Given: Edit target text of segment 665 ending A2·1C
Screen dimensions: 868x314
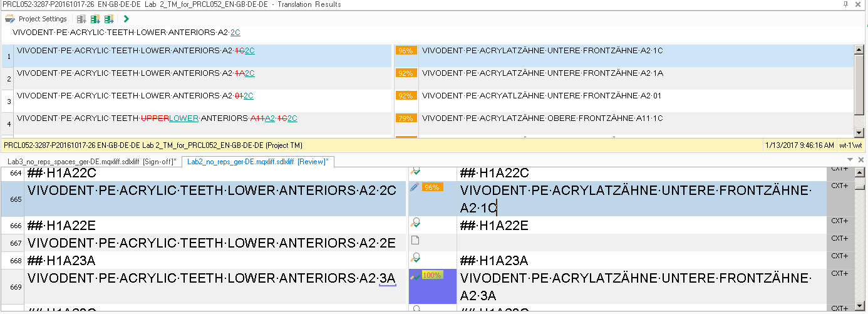Looking at the screenshot, I should tap(636, 199).
